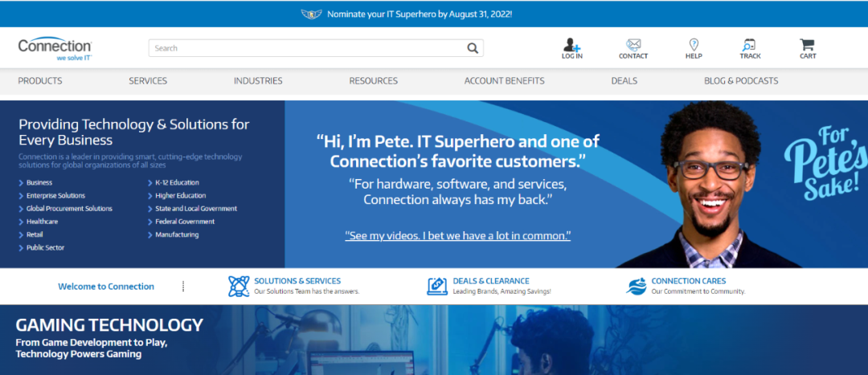868x375 pixels.
Task: Select Account Benefits in the navigation bar
Action: (504, 81)
